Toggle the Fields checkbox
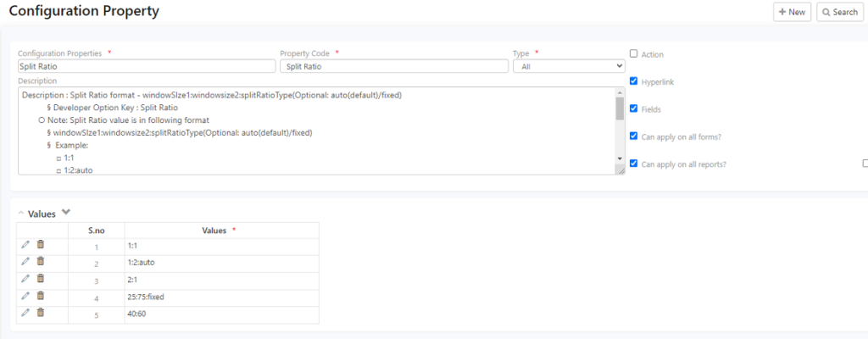This screenshot has height=339, width=868. 633,108
